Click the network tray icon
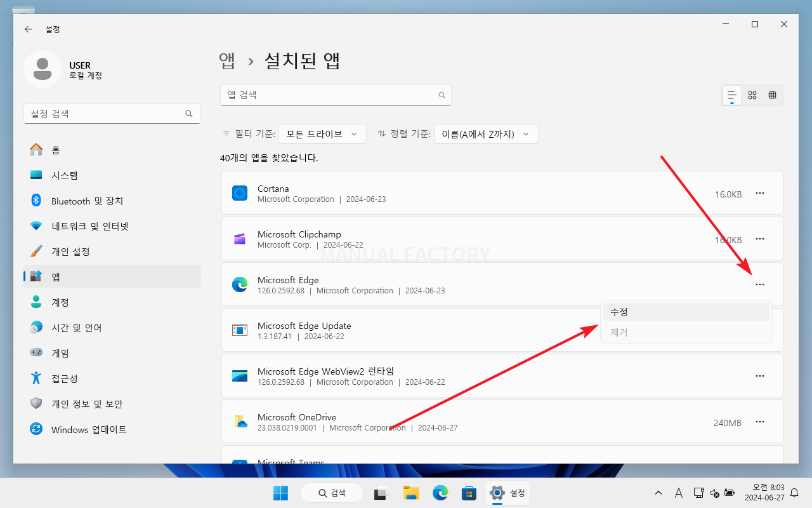Image resolution: width=812 pixels, height=508 pixels. click(x=698, y=493)
